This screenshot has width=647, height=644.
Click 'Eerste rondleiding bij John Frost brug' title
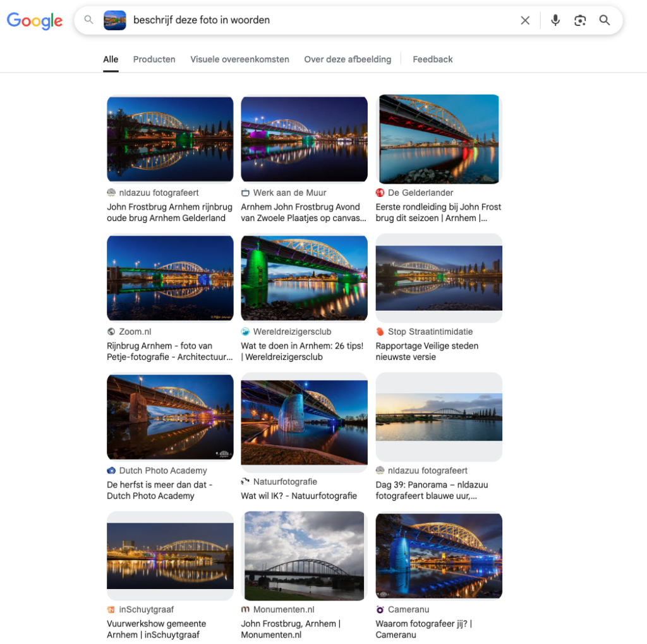[x=438, y=212]
